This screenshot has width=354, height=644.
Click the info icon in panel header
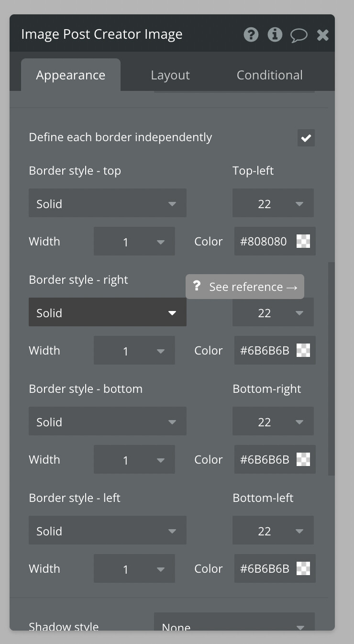coord(275,34)
